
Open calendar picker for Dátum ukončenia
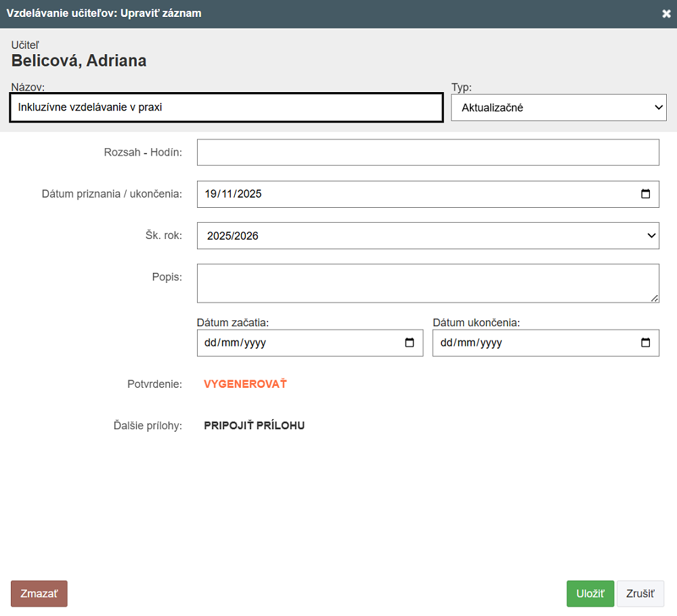pyautogui.click(x=645, y=343)
